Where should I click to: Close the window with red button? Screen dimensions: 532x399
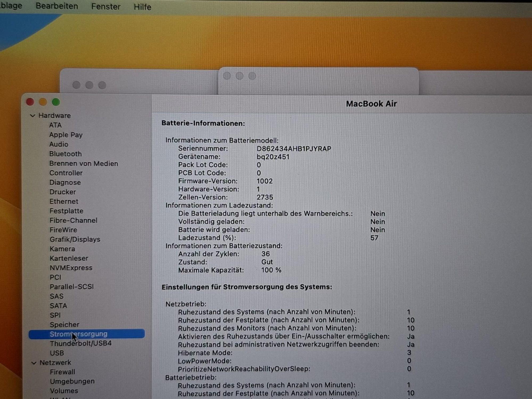pos(30,102)
